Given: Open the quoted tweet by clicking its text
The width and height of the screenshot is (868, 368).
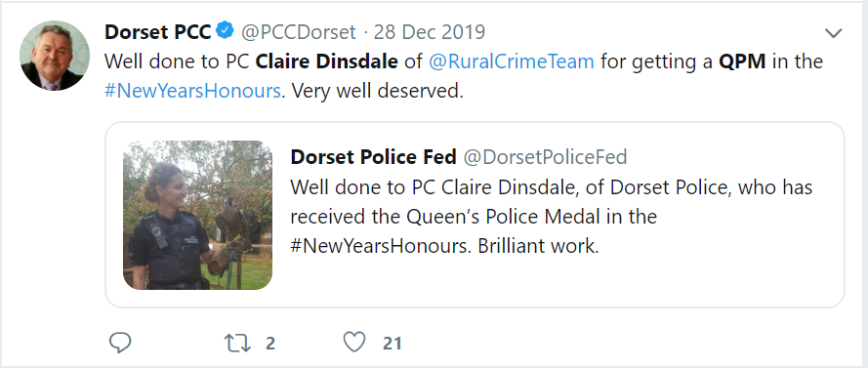Looking at the screenshot, I should (x=551, y=217).
